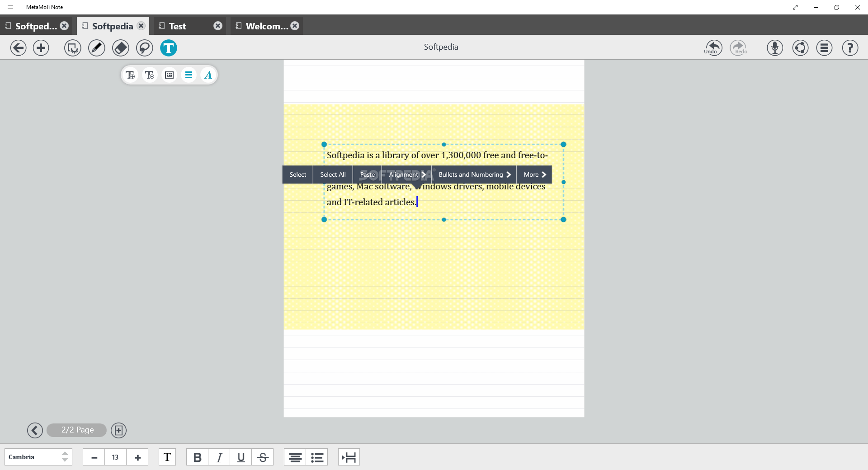The image size is (868, 470).
Task: Open the Help question mark icon
Action: 850,48
